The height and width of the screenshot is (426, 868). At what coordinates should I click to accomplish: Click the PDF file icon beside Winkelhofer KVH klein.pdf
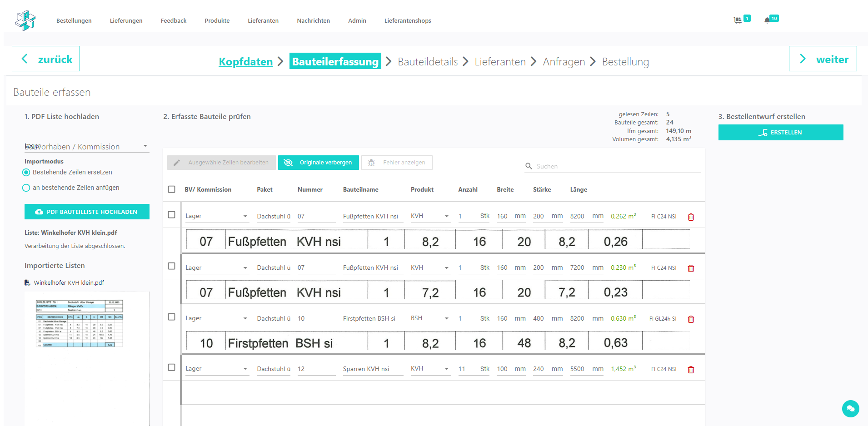pyautogui.click(x=27, y=282)
